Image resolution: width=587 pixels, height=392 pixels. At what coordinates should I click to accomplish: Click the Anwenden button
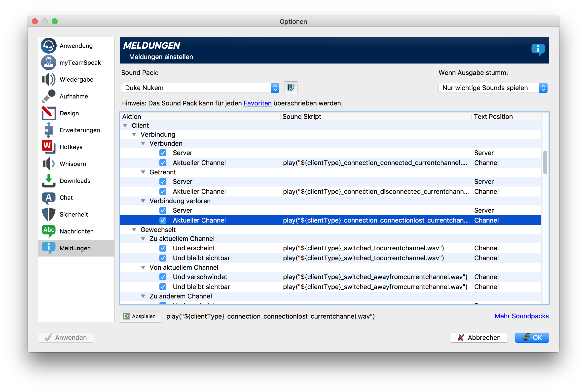point(66,337)
